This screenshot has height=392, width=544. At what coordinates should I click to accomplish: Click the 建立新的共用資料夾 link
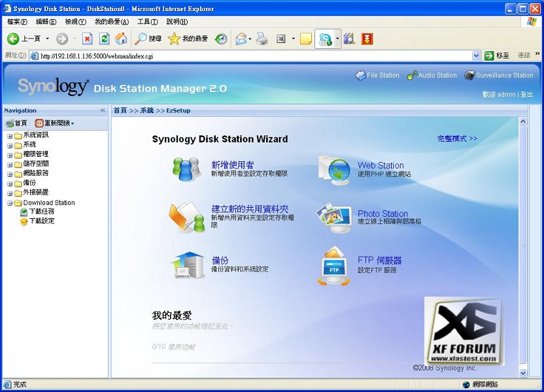[250, 209]
